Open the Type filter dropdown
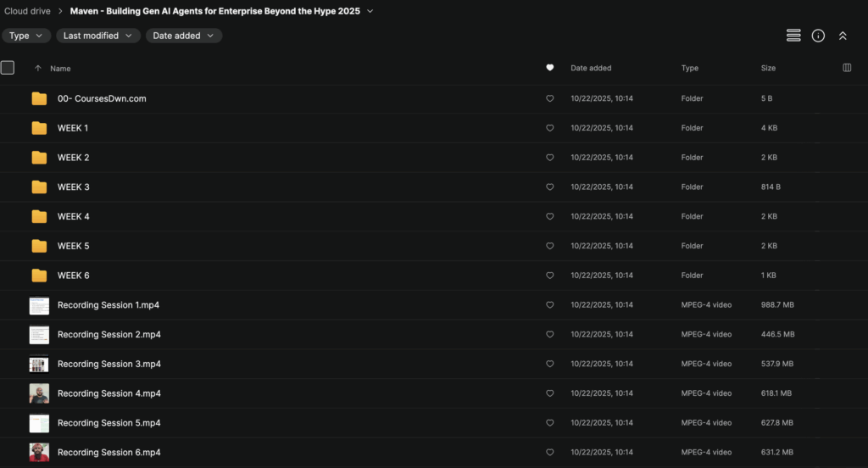The height and width of the screenshot is (468, 868). click(x=25, y=36)
